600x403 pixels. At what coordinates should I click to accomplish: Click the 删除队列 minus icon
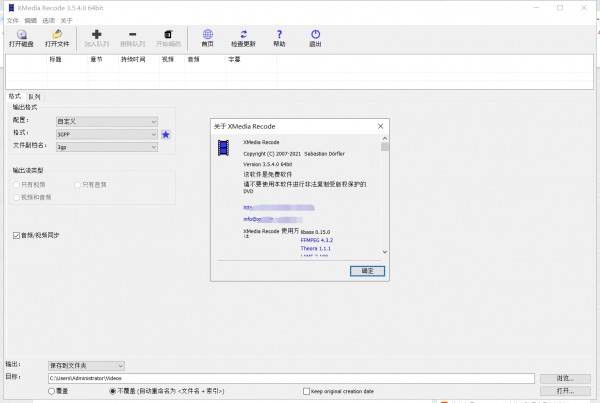pyautogui.click(x=132, y=34)
